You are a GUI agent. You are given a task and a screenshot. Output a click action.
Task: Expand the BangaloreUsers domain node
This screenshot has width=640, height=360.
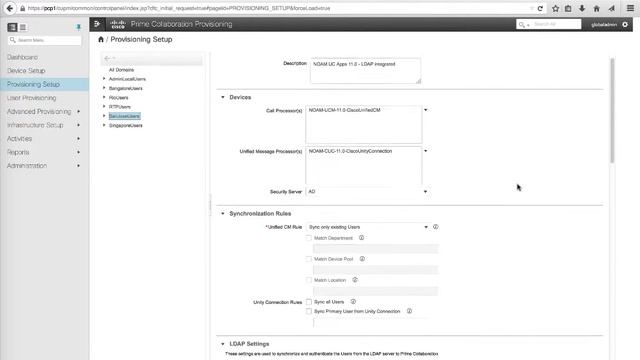(x=104, y=88)
